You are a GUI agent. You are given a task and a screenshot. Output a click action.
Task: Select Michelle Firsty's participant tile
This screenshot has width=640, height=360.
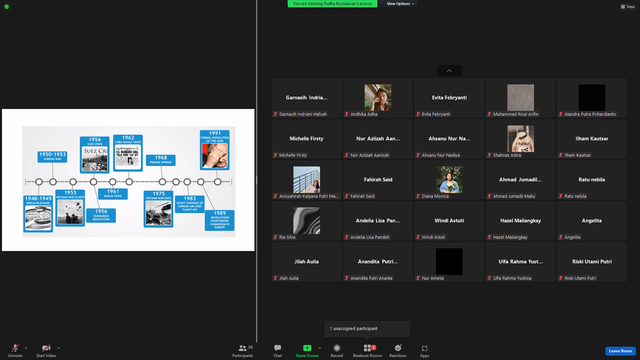[x=307, y=139]
